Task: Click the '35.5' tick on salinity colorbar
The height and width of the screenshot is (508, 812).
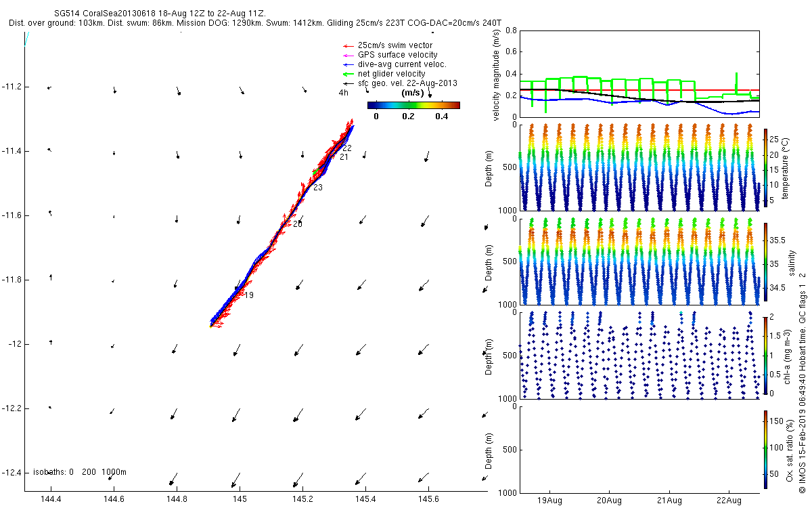Action: 777,240
